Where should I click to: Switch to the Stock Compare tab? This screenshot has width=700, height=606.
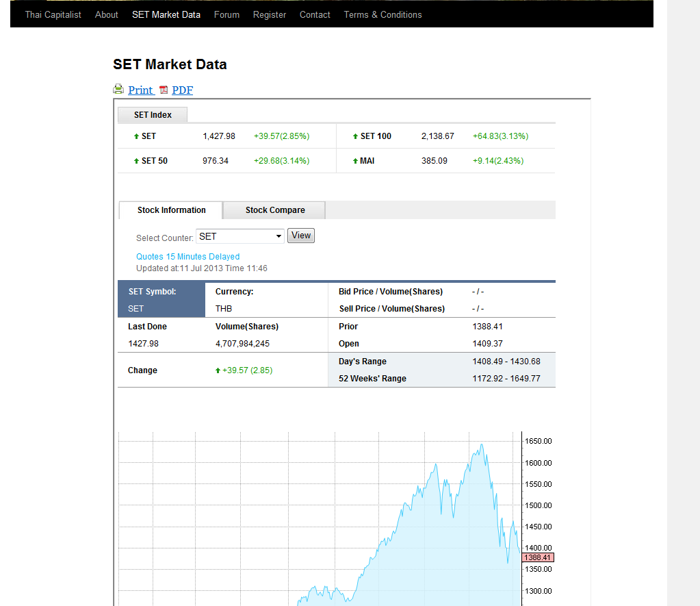click(x=274, y=210)
